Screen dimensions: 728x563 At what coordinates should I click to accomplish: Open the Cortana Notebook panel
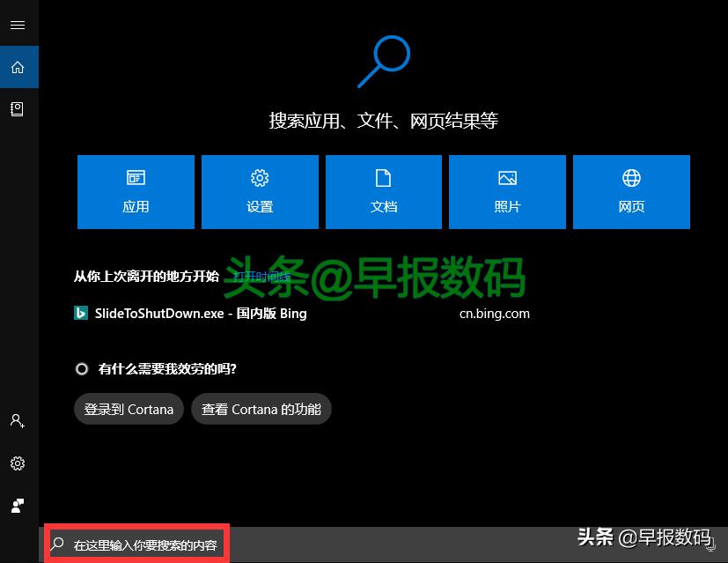tap(18, 108)
